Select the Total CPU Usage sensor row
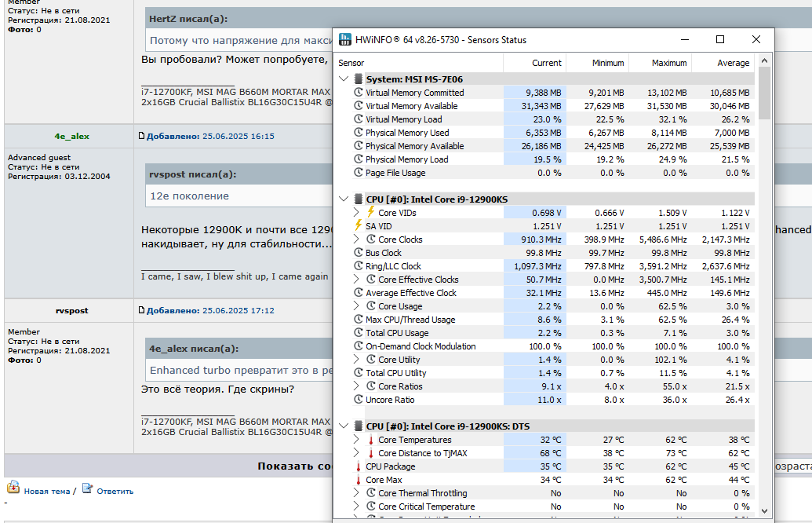Image resolution: width=812 pixels, height=523 pixels. pos(397,333)
